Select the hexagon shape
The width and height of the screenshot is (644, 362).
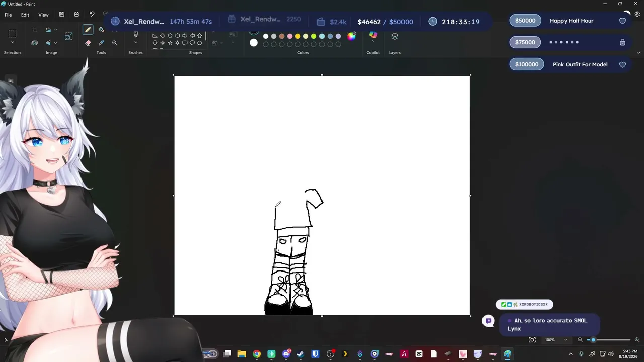coord(177,36)
